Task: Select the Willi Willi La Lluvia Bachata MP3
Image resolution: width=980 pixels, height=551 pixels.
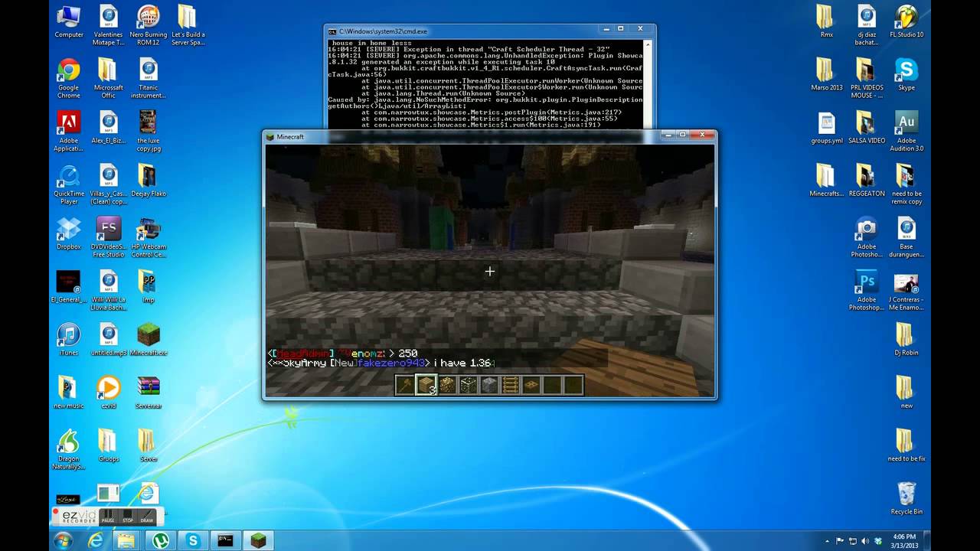Action: pos(109,290)
